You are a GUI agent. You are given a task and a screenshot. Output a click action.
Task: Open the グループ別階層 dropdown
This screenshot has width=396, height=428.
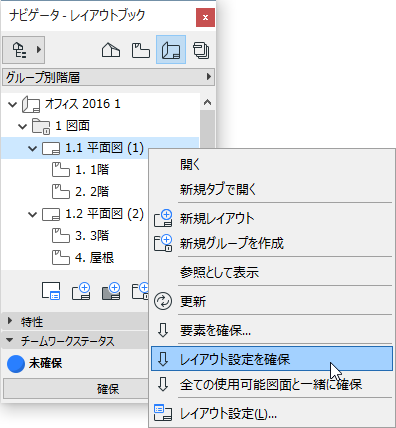[108, 77]
